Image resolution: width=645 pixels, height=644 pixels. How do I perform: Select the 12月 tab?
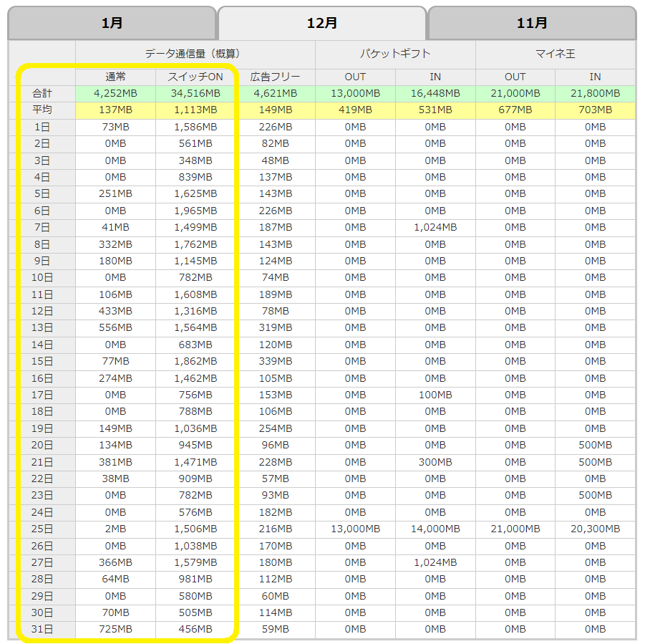[322, 23]
